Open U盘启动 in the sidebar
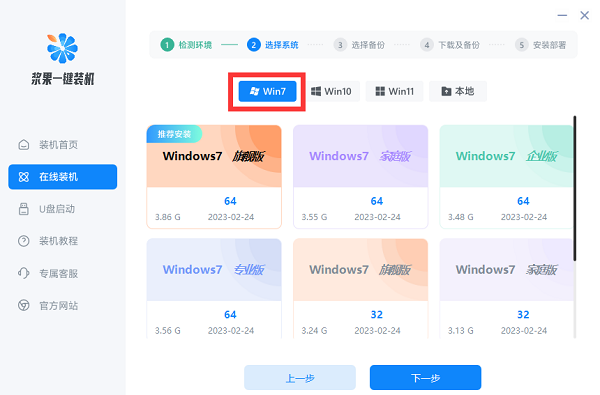 point(63,209)
